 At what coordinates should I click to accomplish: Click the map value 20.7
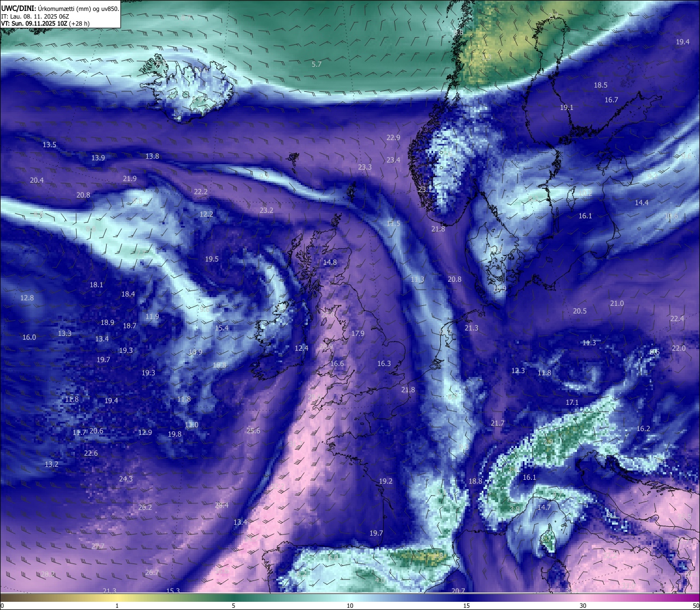tap(458, 591)
